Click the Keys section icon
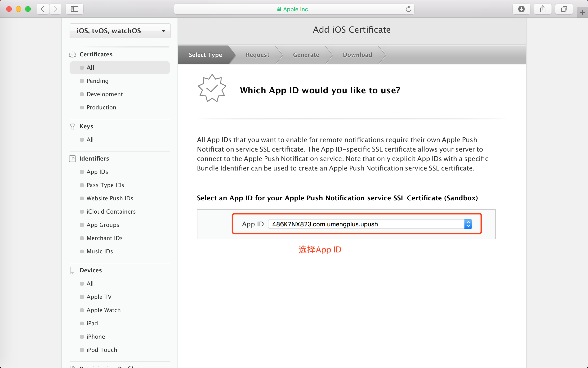Image resolution: width=588 pixels, height=368 pixels. click(72, 126)
